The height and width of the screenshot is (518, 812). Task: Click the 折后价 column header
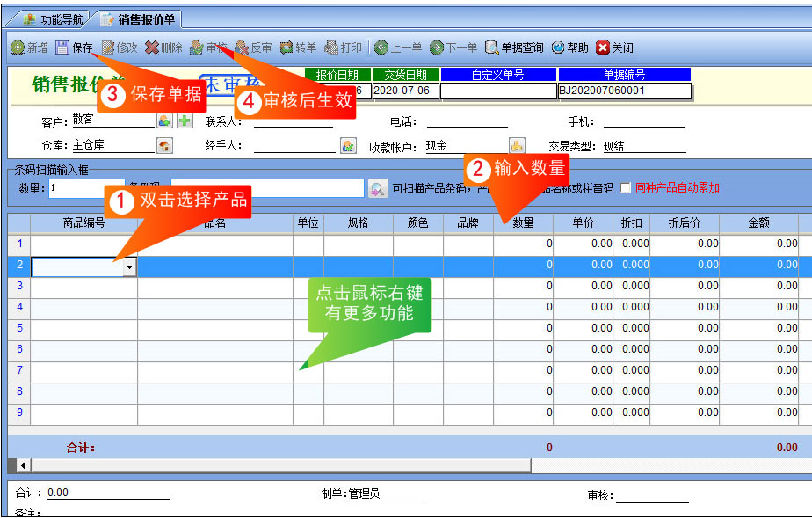(x=685, y=223)
